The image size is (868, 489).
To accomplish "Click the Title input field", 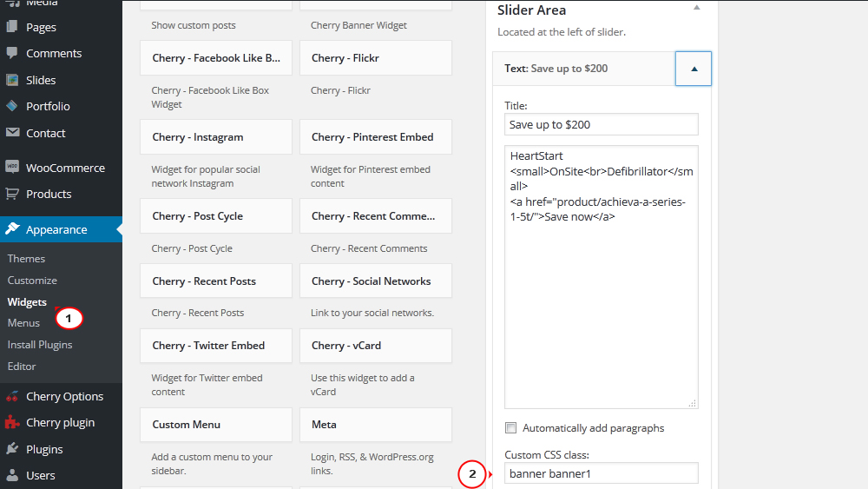I will pyautogui.click(x=602, y=124).
